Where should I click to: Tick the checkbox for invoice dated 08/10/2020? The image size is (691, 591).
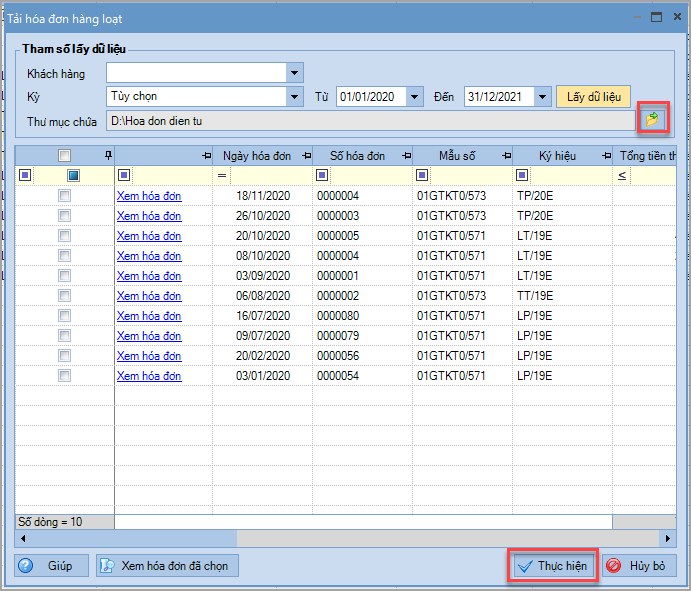point(64,256)
